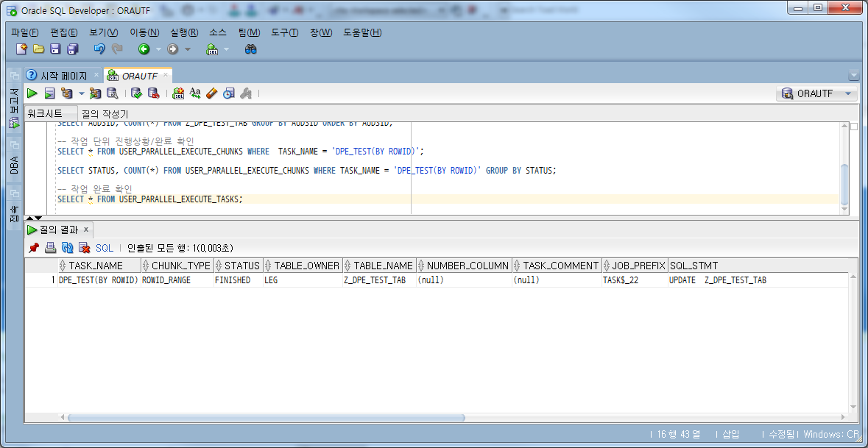Sort by the STATUS column header
This screenshot has width=868, height=448.
[239, 266]
